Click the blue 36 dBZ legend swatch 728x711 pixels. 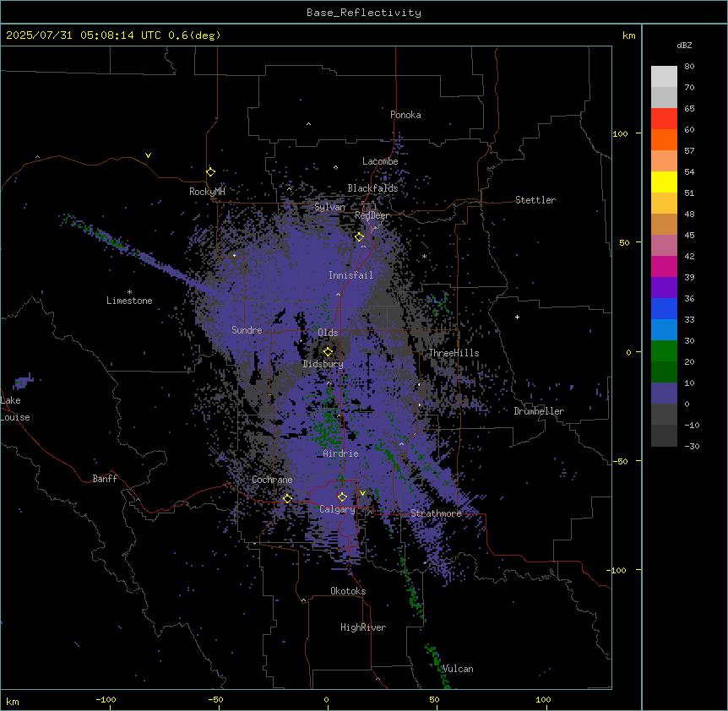(x=664, y=308)
